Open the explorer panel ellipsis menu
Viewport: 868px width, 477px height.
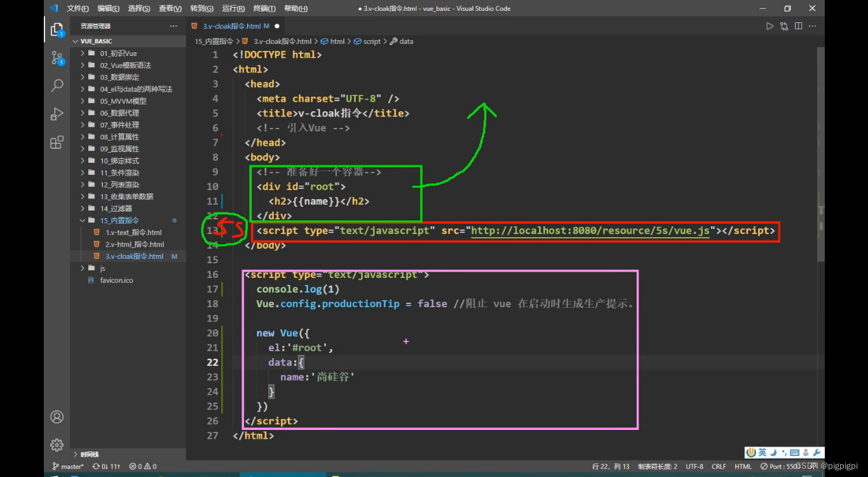[x=173, y=26]
